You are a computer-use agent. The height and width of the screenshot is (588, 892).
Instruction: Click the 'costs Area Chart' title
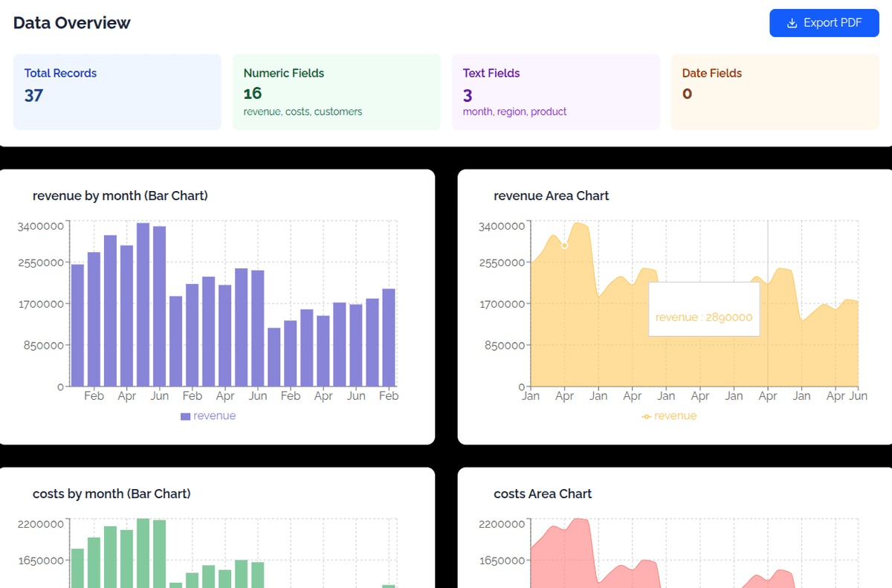tap(543, 494)
